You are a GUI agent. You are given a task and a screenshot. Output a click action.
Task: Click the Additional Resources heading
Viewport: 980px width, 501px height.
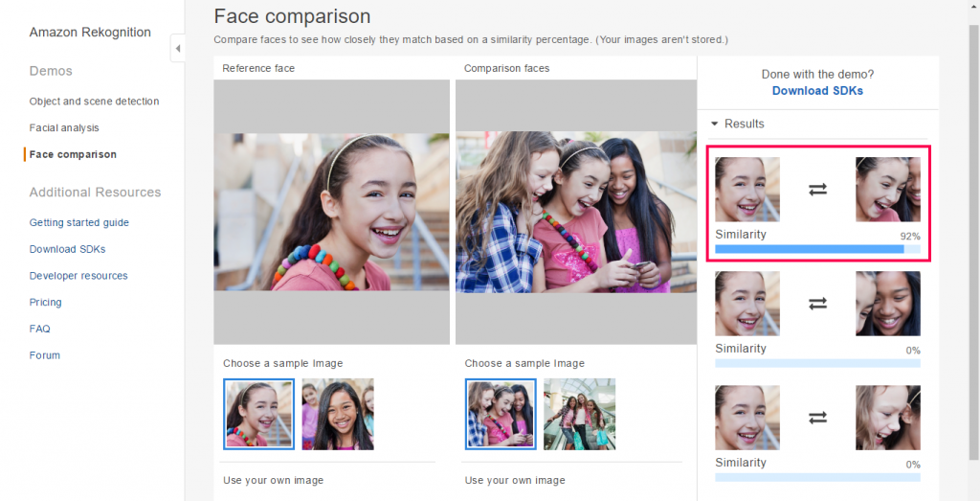(95, 192)
